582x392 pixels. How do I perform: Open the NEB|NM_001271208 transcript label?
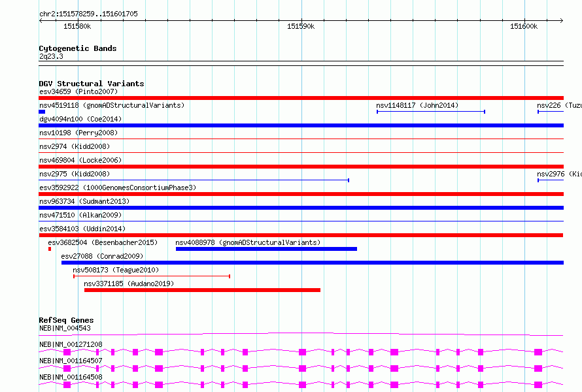coord(71,344)
